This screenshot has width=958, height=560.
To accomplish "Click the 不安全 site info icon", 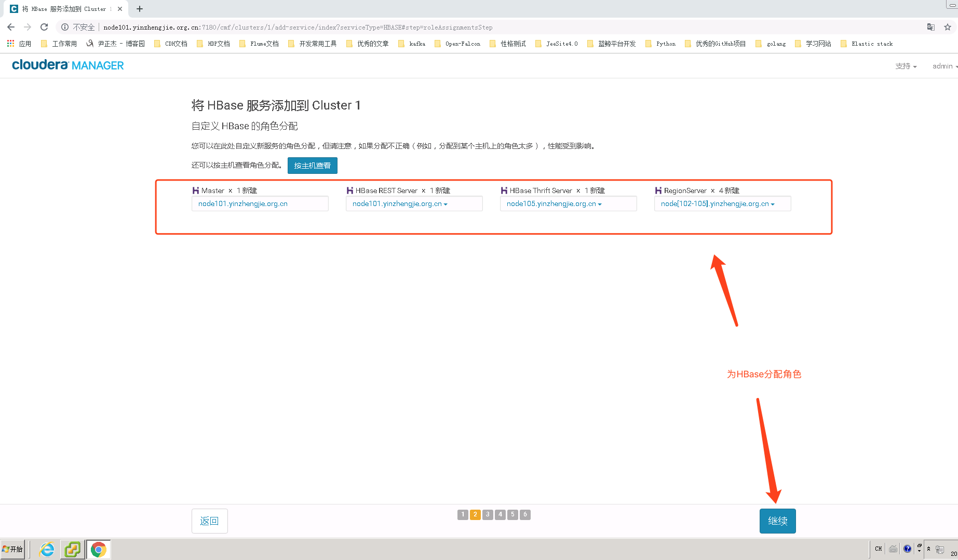I will [64, 27].
